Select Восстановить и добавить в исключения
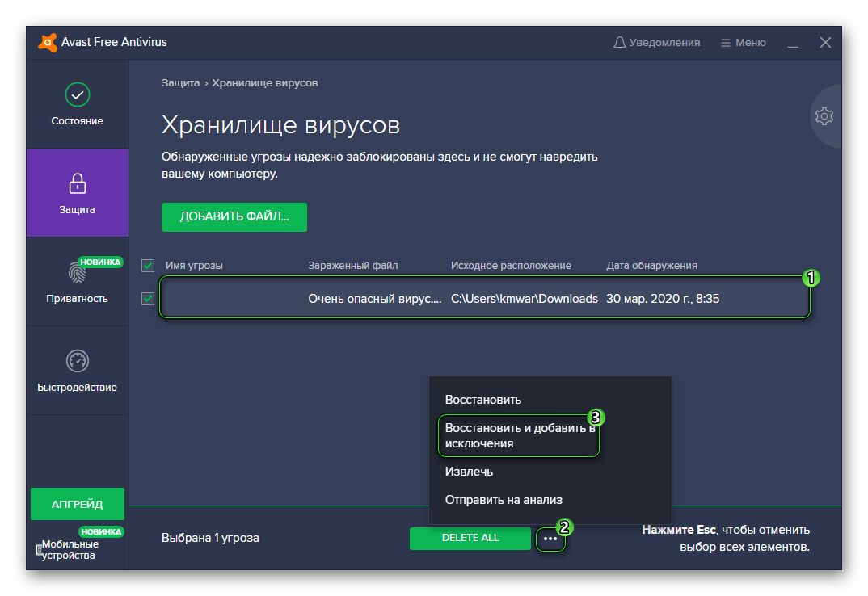Viewport: 868px width, 596px height. point(517,436)
